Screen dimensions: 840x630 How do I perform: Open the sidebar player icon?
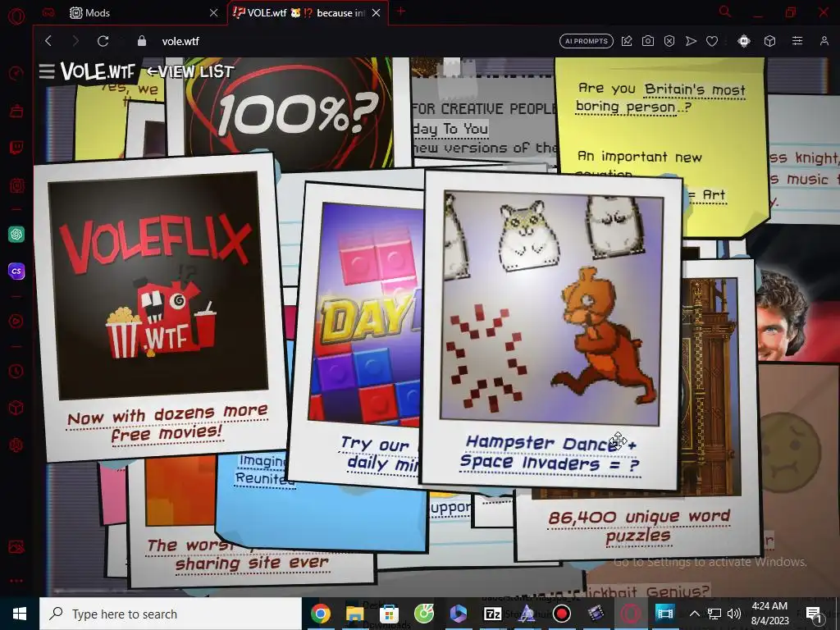(16, 321)
